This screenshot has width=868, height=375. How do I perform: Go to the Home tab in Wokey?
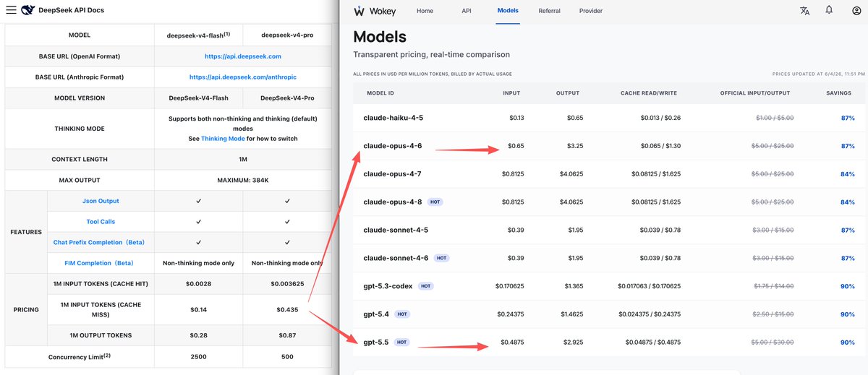425,11
